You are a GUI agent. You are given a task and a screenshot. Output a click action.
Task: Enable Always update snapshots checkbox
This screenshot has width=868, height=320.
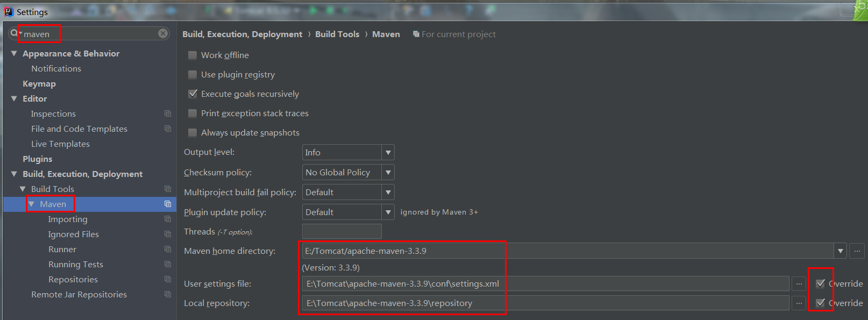point(192,132)
